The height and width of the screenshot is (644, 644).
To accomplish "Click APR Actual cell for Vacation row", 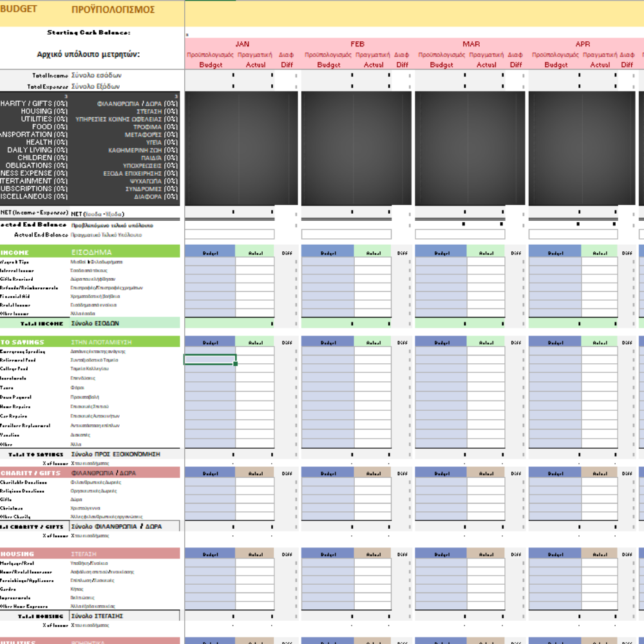I will [599, 435].
